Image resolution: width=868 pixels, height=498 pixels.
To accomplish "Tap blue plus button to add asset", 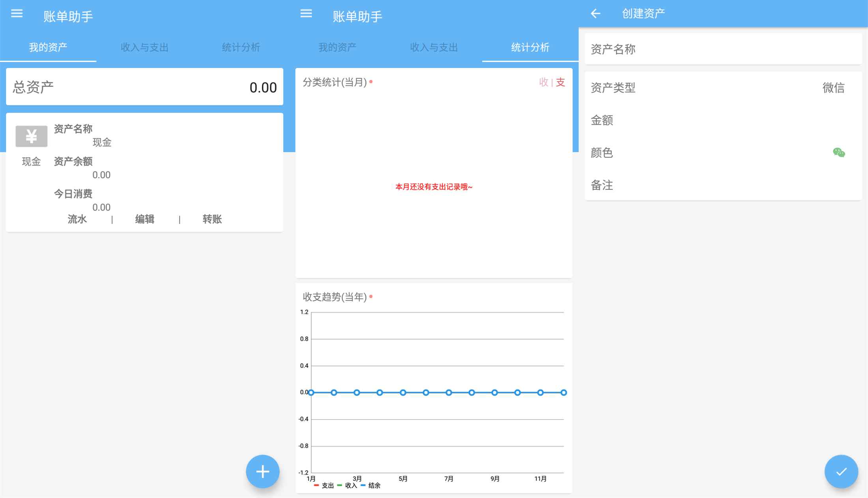I will (x=262, y=471).
